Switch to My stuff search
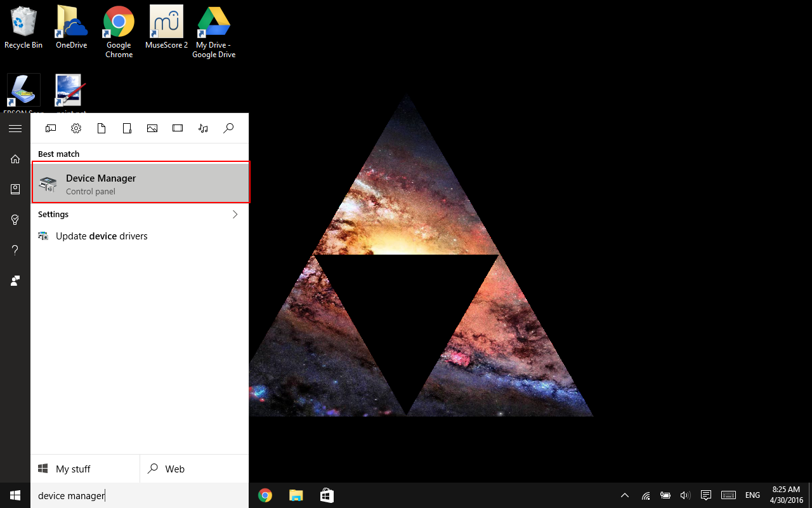Screen dimensions: 812x508 pos(85,469)
